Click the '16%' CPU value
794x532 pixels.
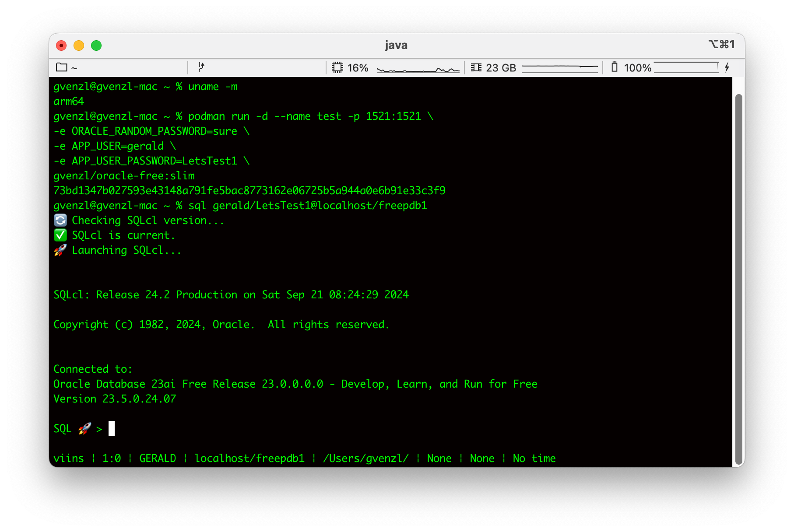[x=358, y=68]
